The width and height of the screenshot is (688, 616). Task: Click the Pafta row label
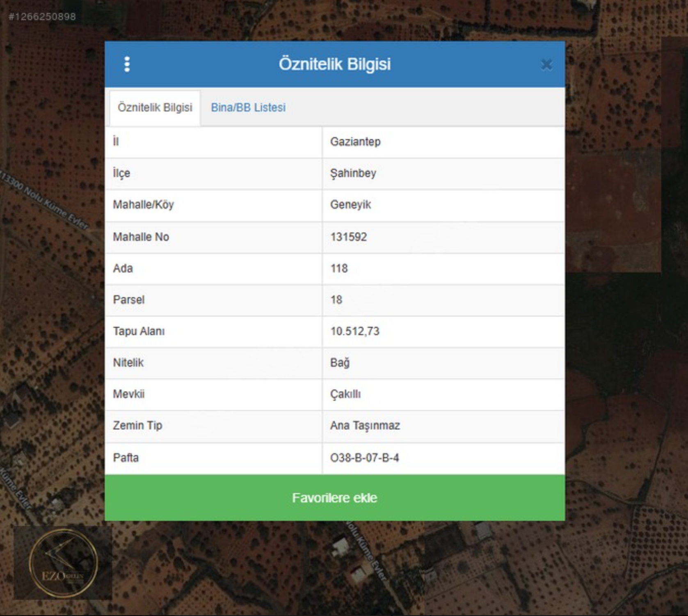(x=126, y=458)
